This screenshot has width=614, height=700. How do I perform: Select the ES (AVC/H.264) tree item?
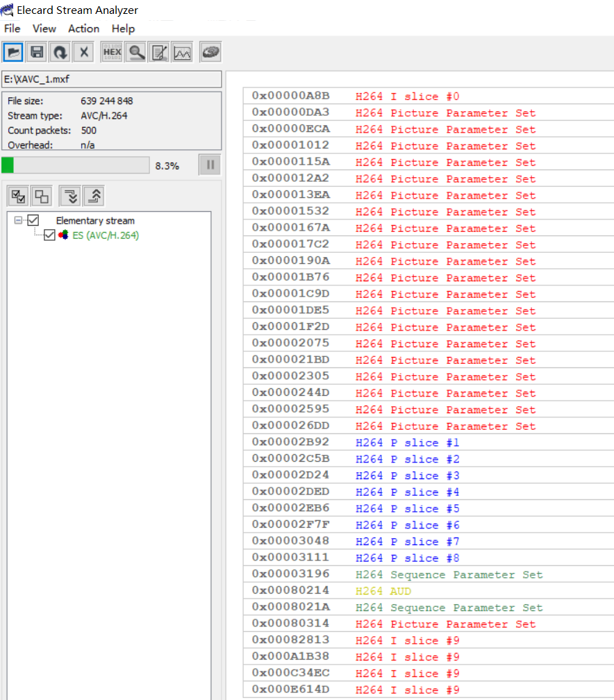pyautogui.click(x=106, y=235)
